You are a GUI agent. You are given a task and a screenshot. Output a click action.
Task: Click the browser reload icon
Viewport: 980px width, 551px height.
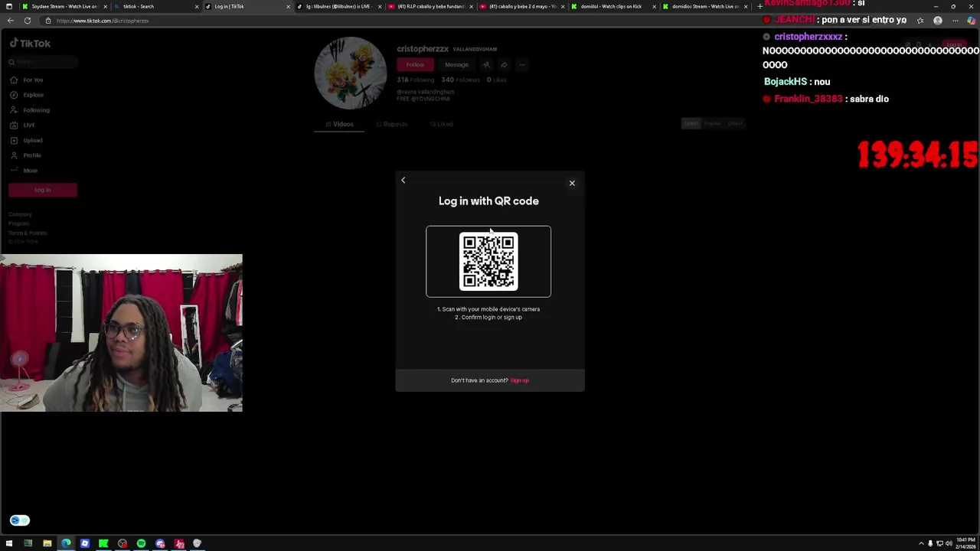coord(28,21)
